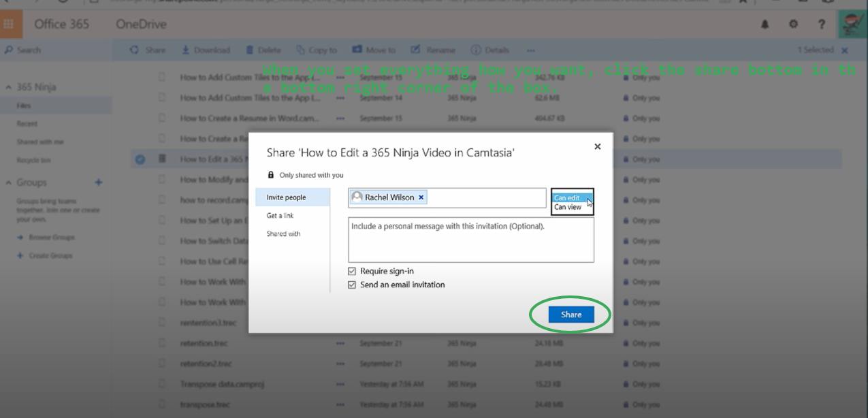
Task: Open the toolbar's more options ellipsis
Action: pos(531,50)
